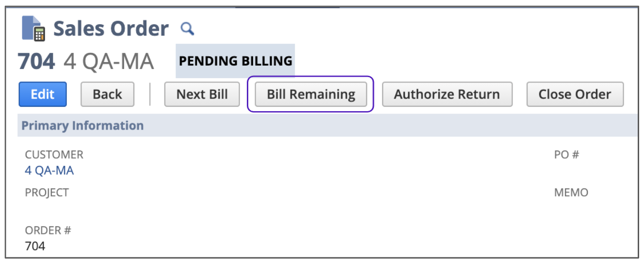
Task: Click the PENDING BILLING status badge
Action: 235,61
